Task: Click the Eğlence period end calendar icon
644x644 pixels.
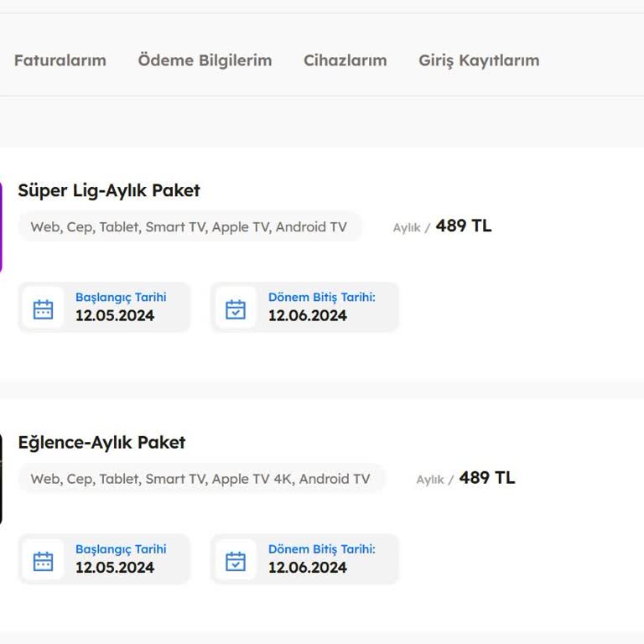Action: 236,561
